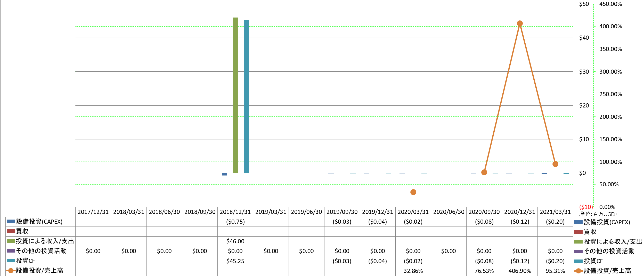Click right legend swatch for 買収

(578, 232)
